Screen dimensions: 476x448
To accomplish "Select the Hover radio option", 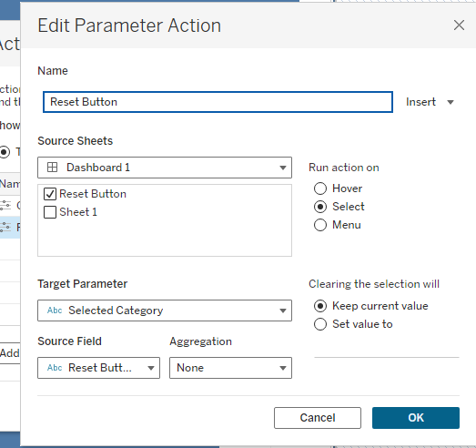I will click(x=320, y=188).
